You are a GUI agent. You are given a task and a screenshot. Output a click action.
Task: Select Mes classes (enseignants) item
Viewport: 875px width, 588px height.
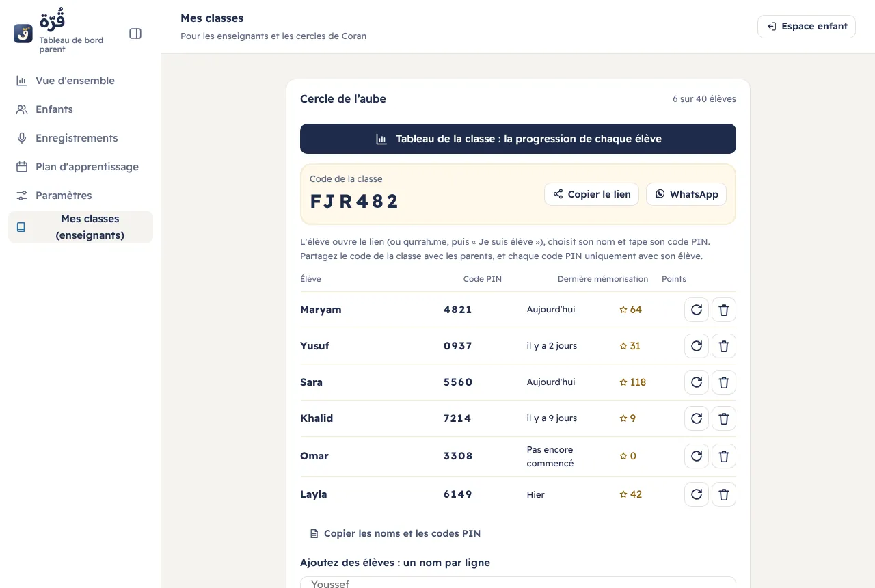(x=81, y=227)
